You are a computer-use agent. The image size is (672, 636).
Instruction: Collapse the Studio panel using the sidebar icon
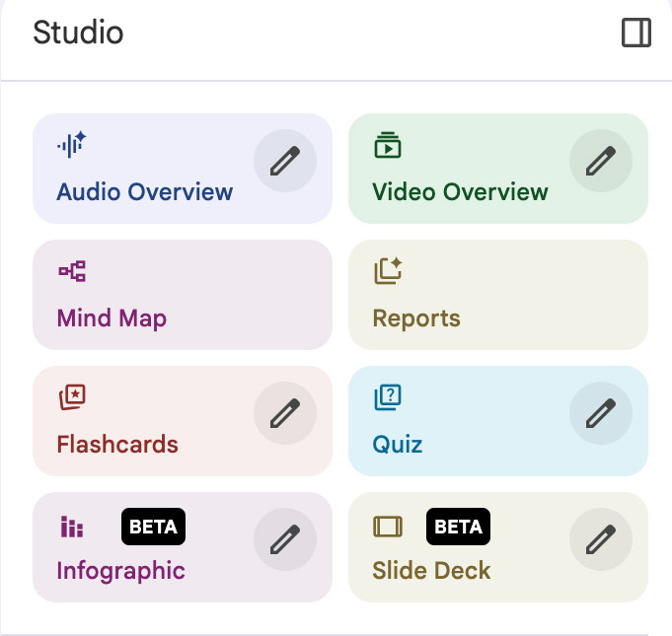[636, 34]
